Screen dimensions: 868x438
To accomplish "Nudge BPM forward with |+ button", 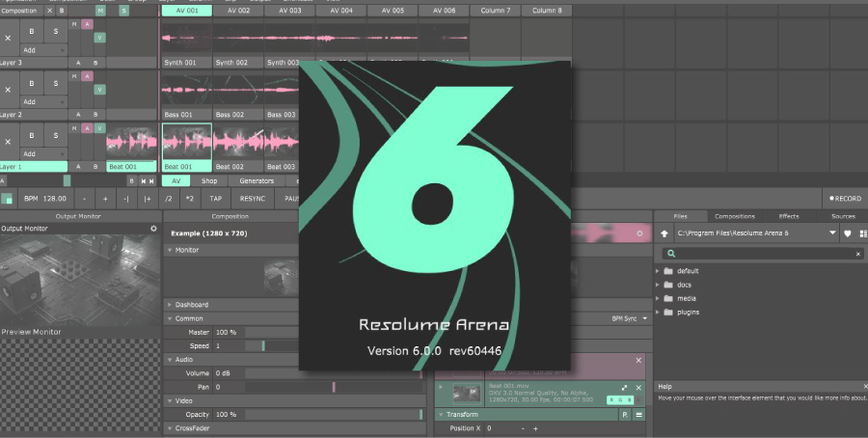I will (x=148, y=198).
